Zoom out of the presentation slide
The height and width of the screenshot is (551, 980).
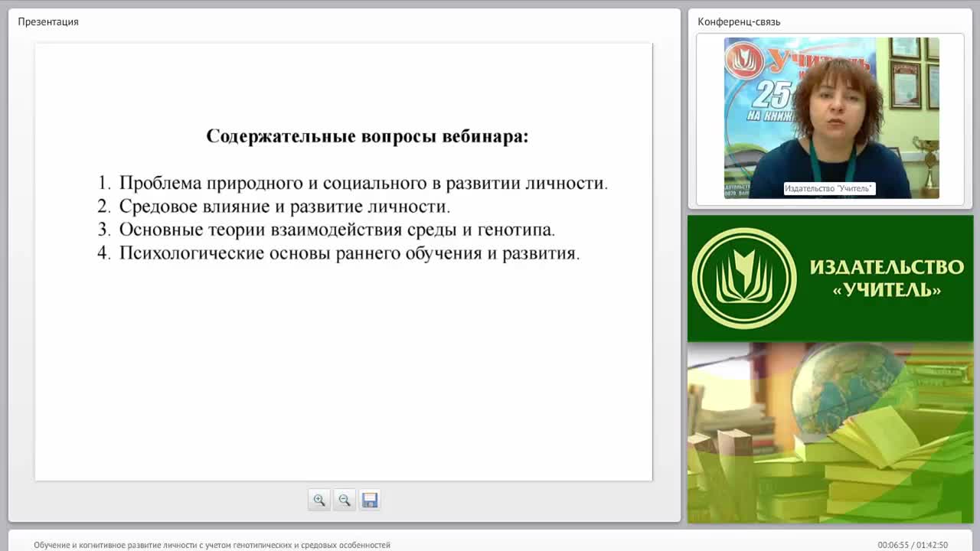pyautogui.click(x=345, y=500)
